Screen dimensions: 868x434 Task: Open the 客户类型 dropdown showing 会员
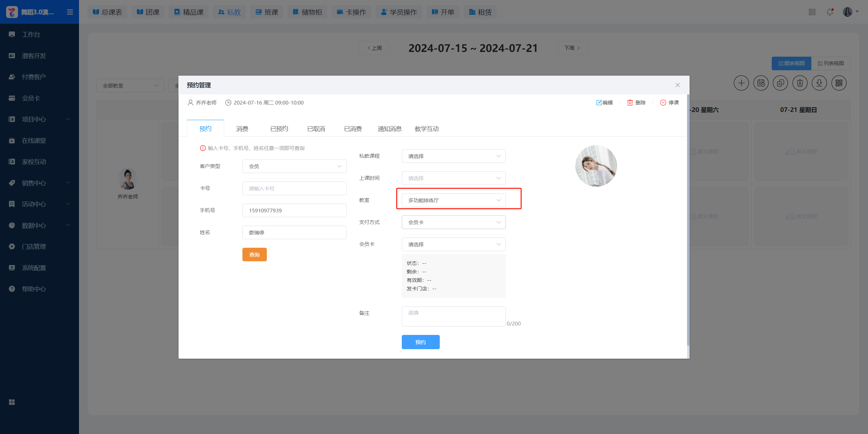click(x=294, y=166)
